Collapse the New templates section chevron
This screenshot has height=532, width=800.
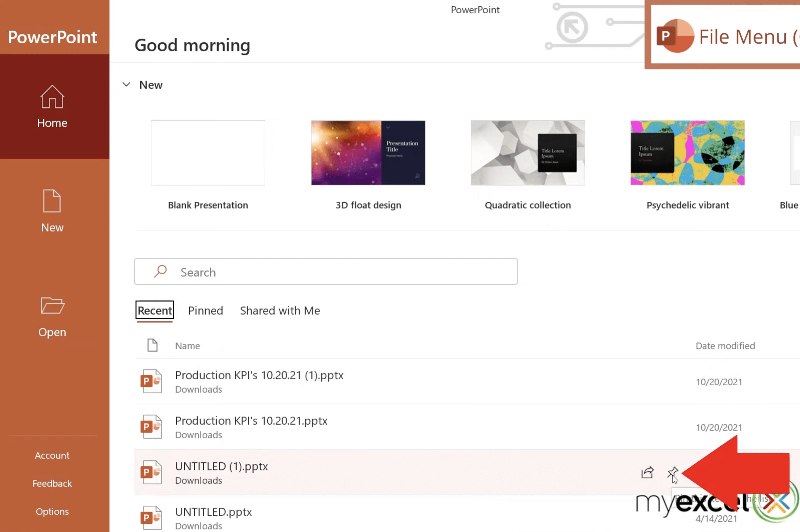point(126,84)
